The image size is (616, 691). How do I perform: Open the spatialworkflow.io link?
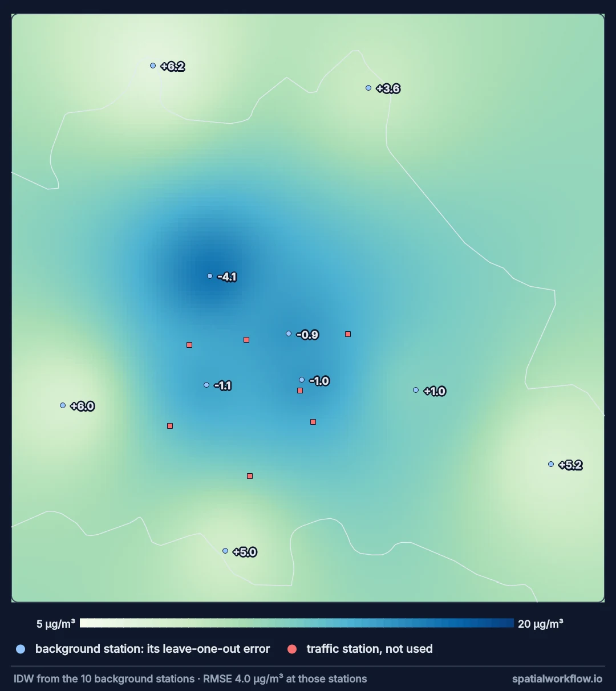coord(557,679)
